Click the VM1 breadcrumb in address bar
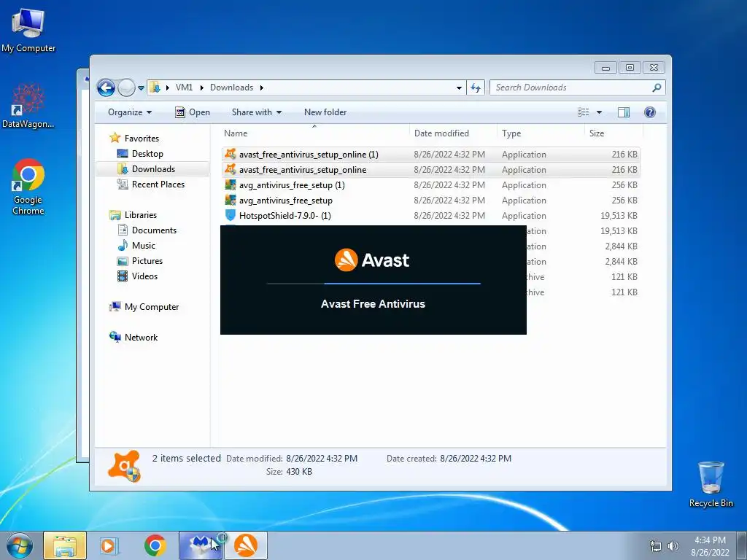 point(184,87)
